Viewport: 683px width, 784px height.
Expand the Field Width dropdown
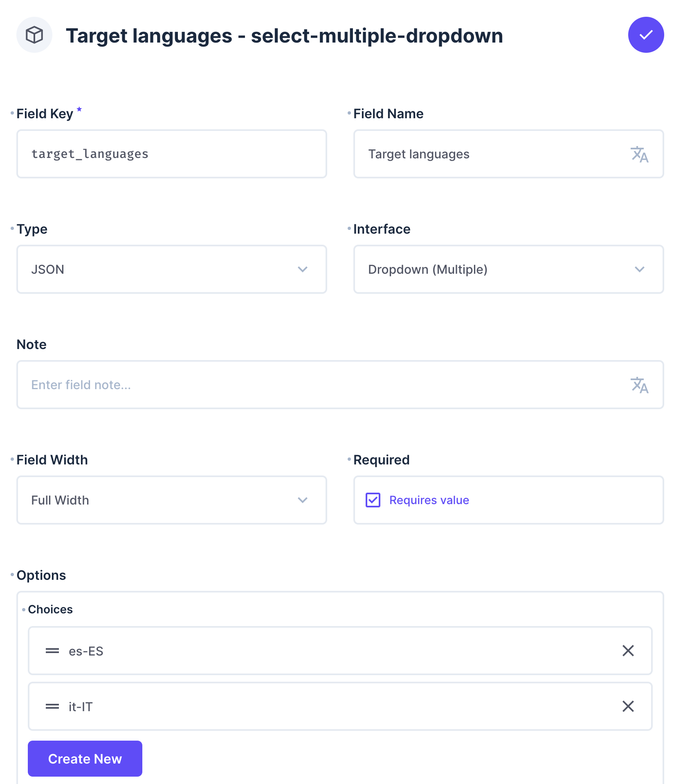pos(172,500)
